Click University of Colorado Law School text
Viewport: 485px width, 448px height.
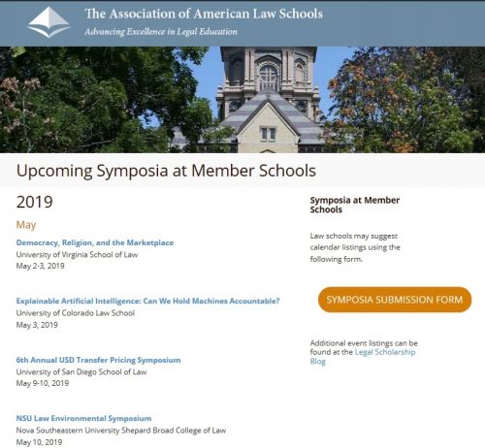(76, 313)
